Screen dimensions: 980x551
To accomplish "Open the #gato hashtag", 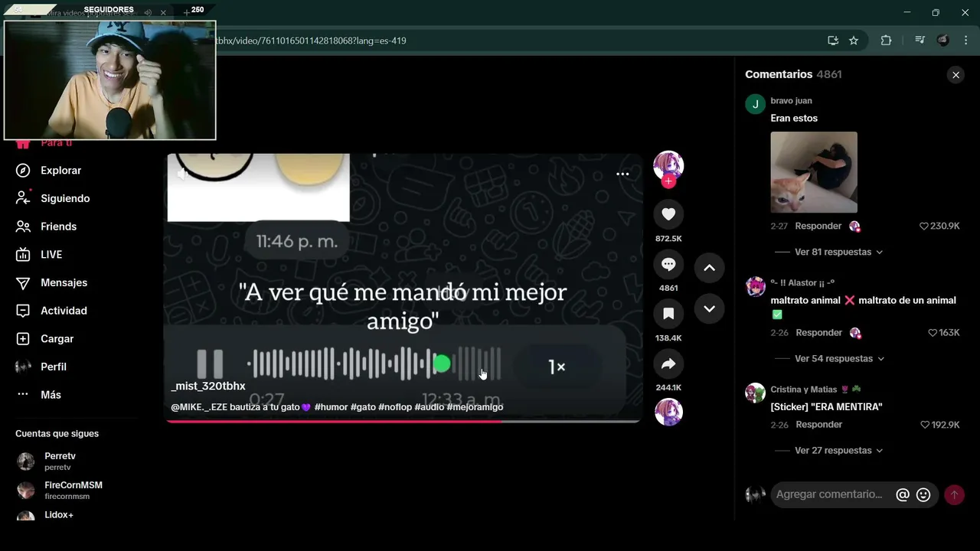I will [363, 407].
